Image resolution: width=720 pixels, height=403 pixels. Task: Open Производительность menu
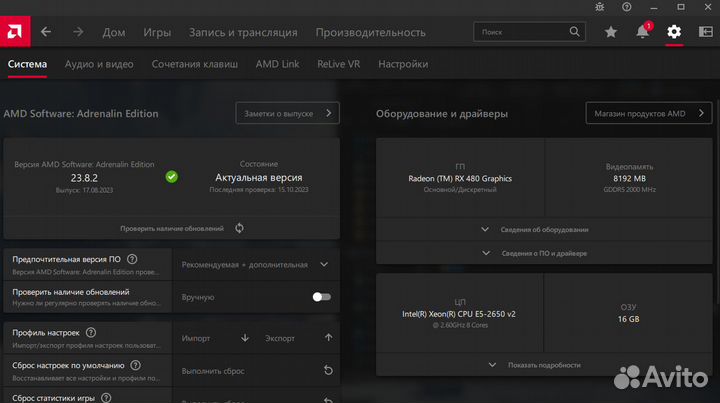click(370, 32)
